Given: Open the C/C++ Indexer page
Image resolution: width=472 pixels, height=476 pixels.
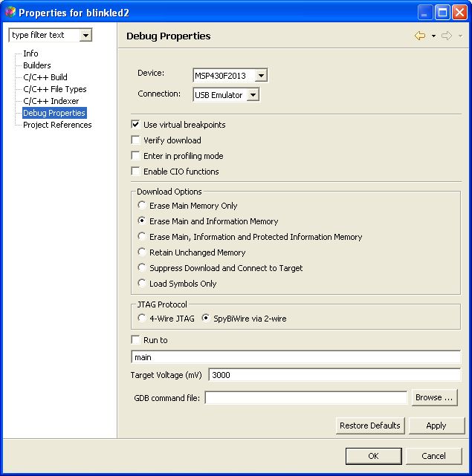Looking at the screenshot, I should click(x=51, y=101).
